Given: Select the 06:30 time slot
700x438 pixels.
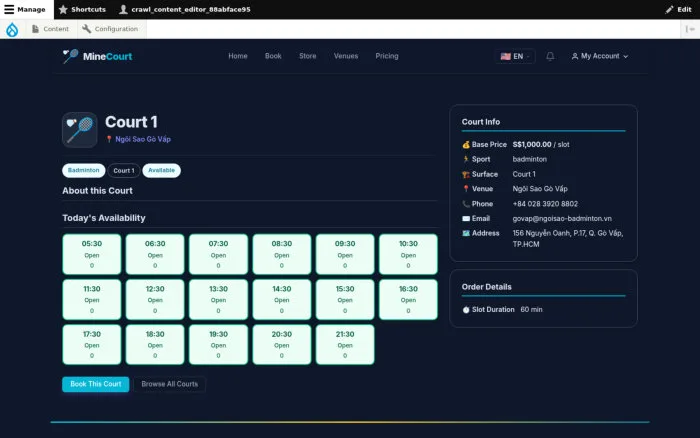Looking at the screenshot, I should 155,254.
